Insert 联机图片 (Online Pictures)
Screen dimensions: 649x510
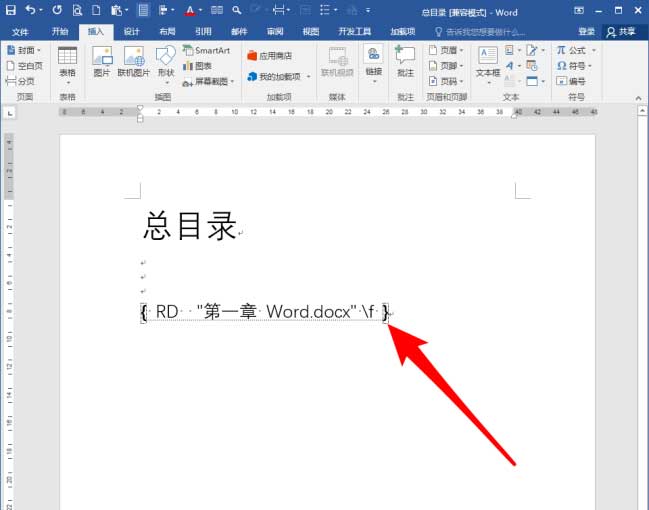click(x=134, y=62)
